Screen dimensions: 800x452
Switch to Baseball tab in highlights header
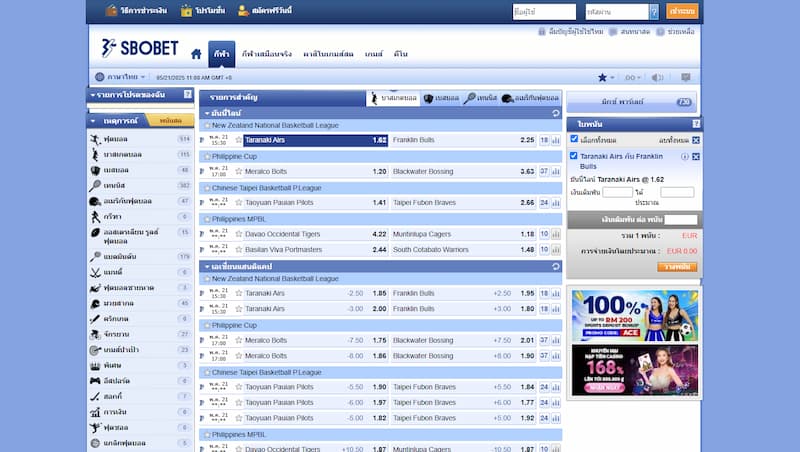(441, 98)
